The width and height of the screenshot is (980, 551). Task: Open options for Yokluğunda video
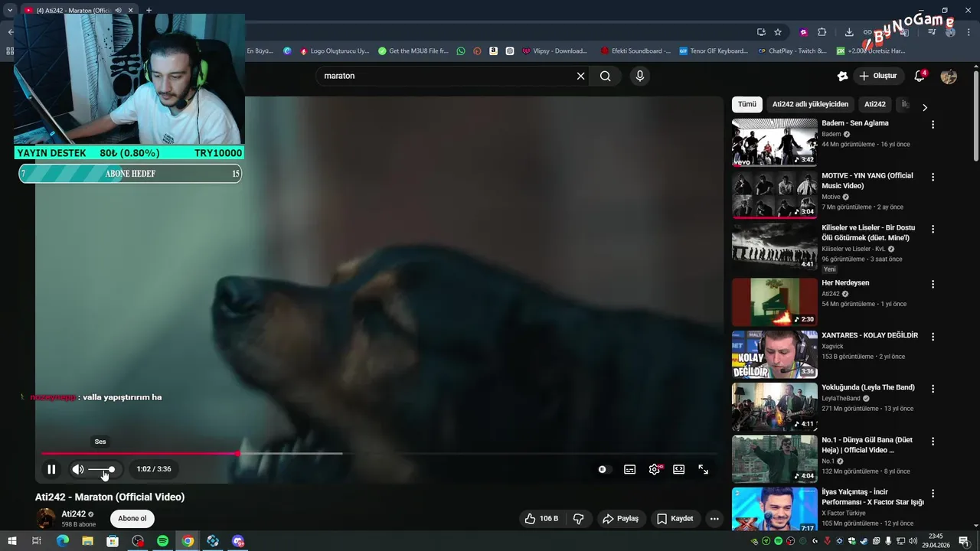933,389
